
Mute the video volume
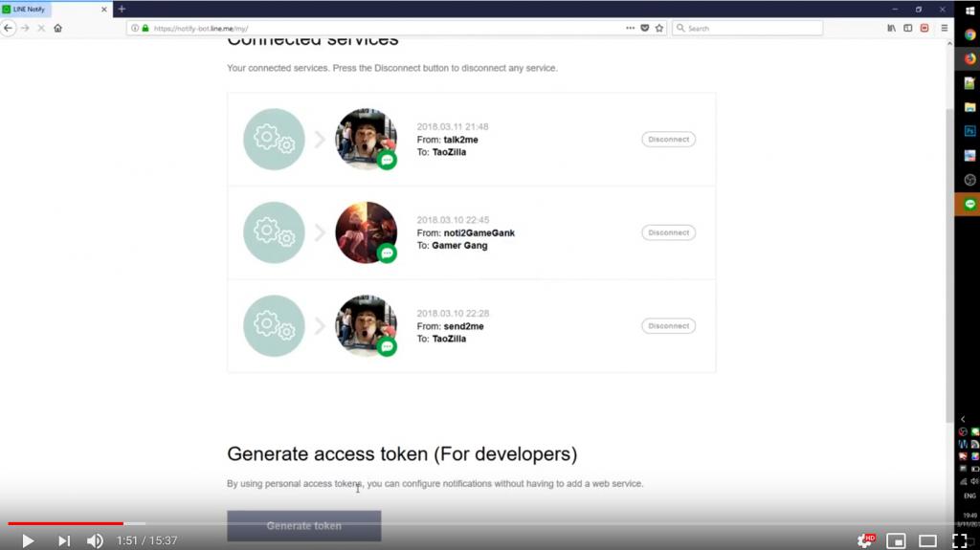coord(95,540)
